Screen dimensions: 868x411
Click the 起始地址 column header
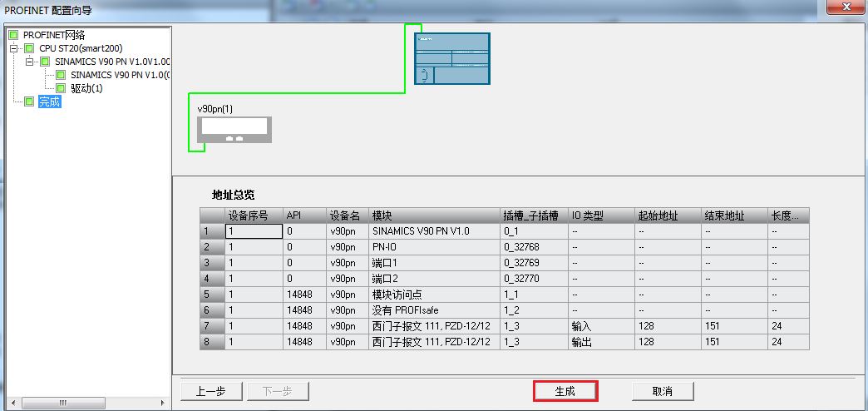668,215
